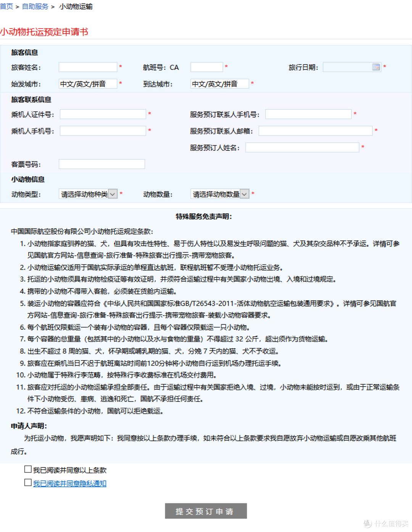The height and width of the screenshot is (532, 412).
Task: Focus the 乘机人手机号 field
Action: [x=103, y=131]
